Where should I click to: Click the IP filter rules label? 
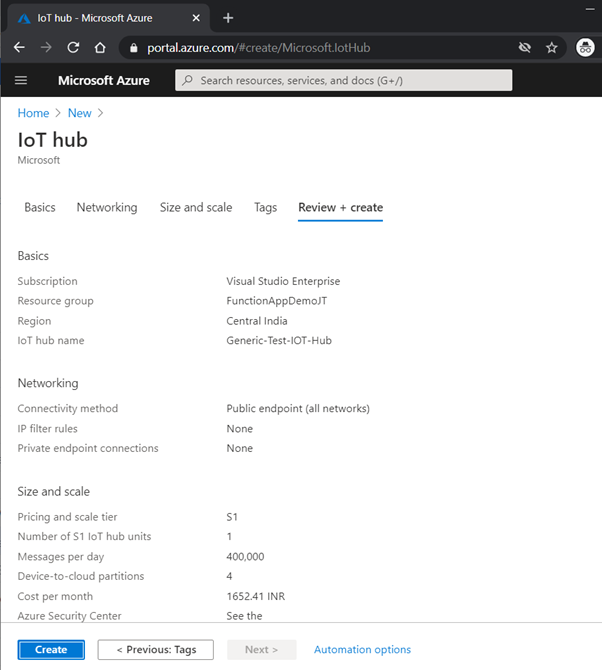(47, 429)
